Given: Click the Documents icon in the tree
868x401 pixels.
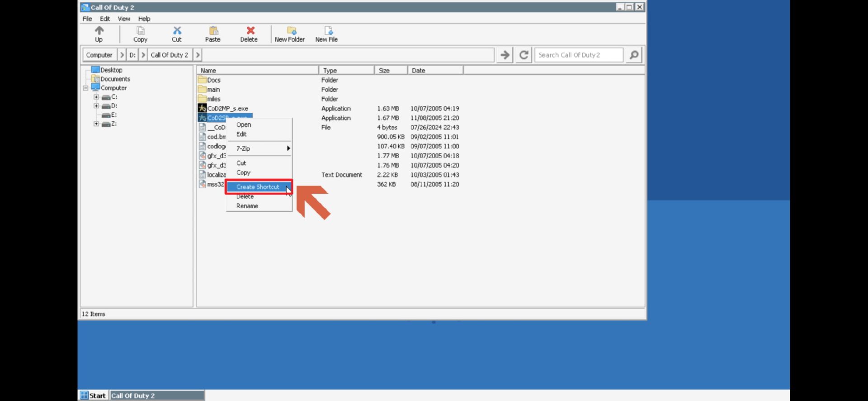Looking at the screenshot, I should coord(95,79).
